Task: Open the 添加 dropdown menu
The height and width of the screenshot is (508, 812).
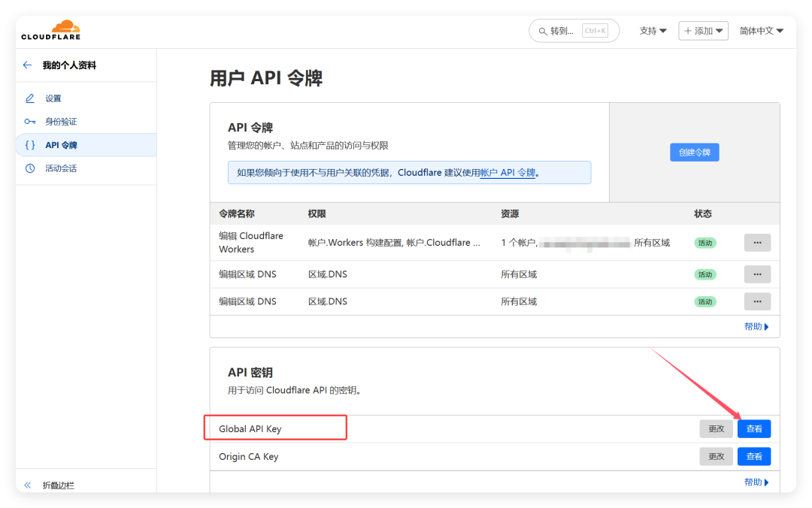Action: [x=703, y=31]
